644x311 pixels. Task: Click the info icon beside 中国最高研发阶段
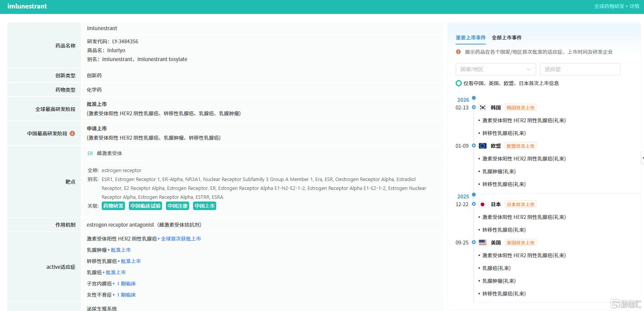point(72,133)
